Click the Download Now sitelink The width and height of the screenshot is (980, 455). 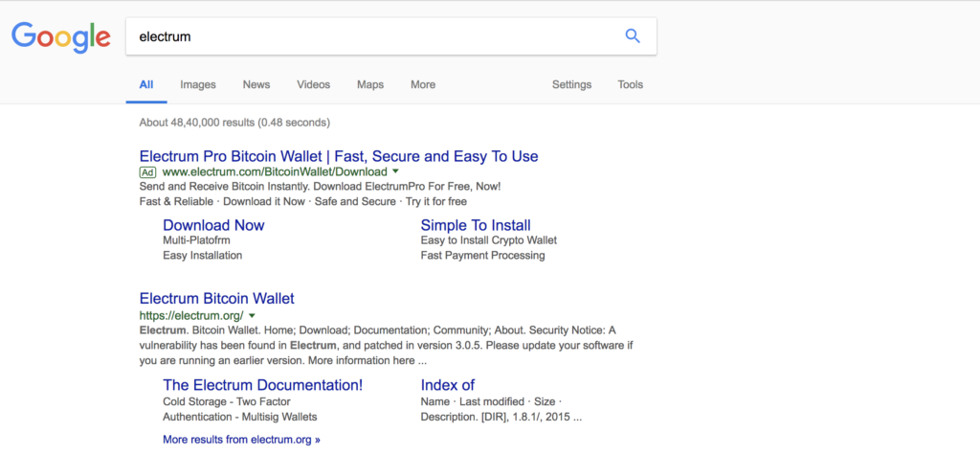click(x=213, y=225)
